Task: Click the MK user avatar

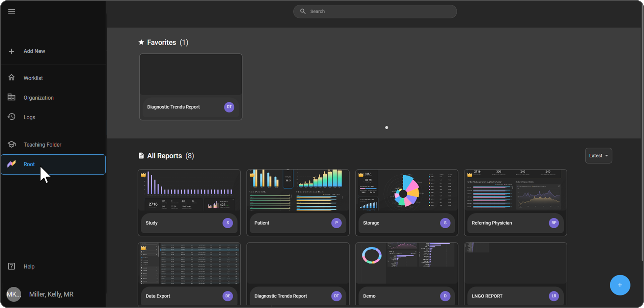Action: click(x=14, y=294)
